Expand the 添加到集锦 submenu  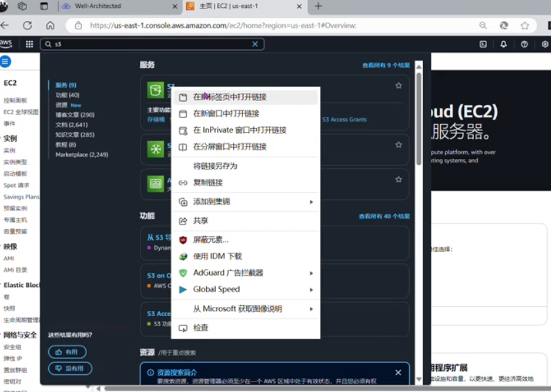point(245,202)
